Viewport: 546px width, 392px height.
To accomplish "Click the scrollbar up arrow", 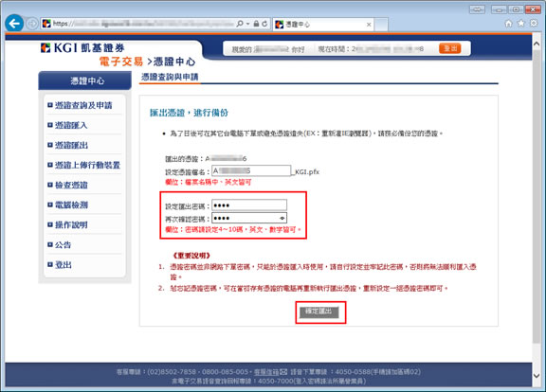I will click(x=537, y=45).
